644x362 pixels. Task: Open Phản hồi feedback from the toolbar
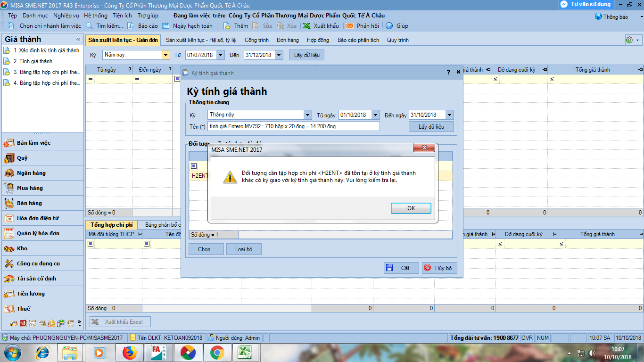[363, 26]
